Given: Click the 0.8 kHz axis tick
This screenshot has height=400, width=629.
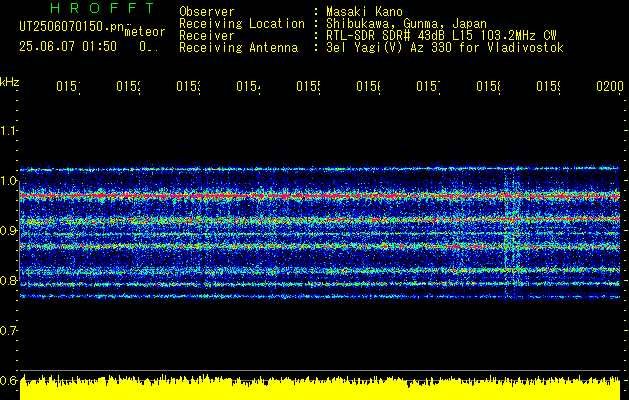Looking at the screenshot, I should pyautogui.click(x=8, y=280).
